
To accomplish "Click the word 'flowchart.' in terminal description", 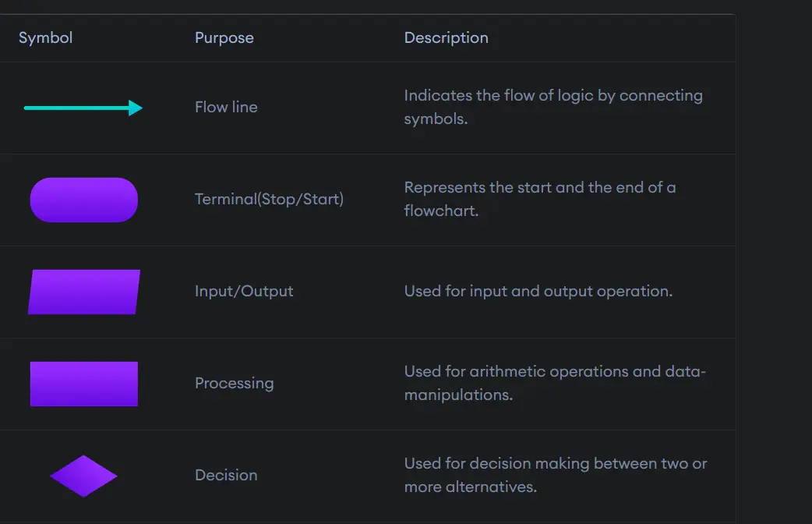I will (x=440, y=211).
